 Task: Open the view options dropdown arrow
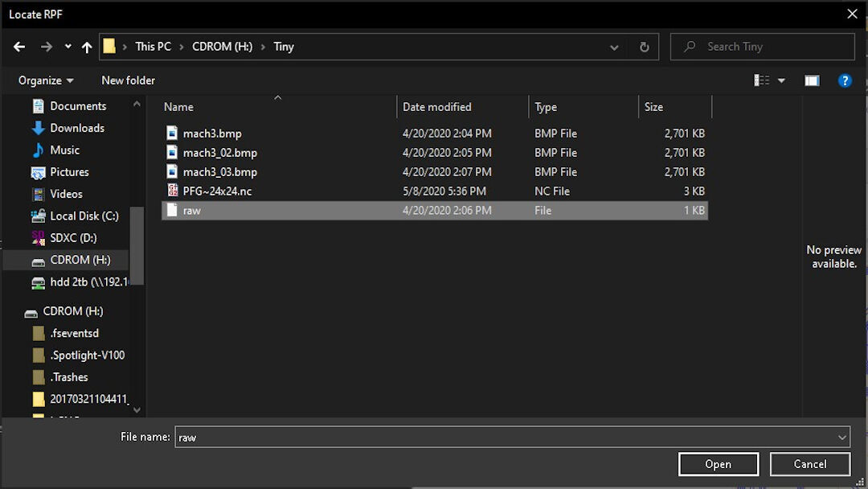(x=780, y=80)
